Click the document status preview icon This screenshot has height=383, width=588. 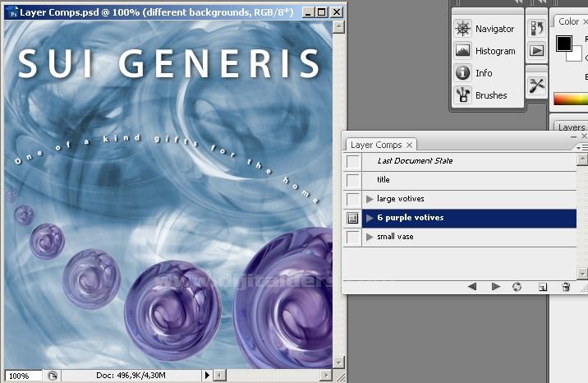pyautogui.click(x=53, y=376)
